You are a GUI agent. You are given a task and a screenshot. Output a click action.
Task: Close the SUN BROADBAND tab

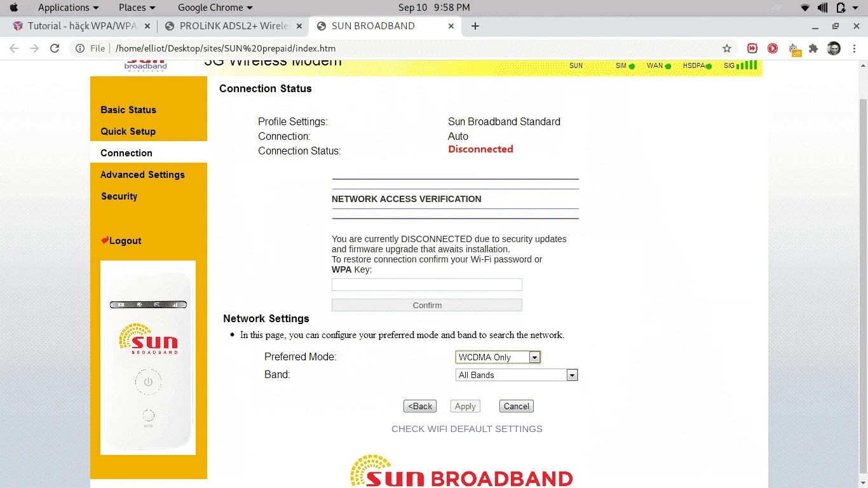pyautogui.click(x=451, y=26)
